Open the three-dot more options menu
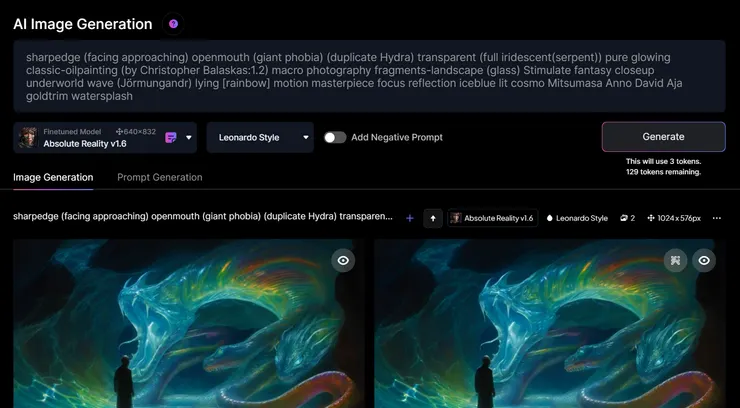 717,218
